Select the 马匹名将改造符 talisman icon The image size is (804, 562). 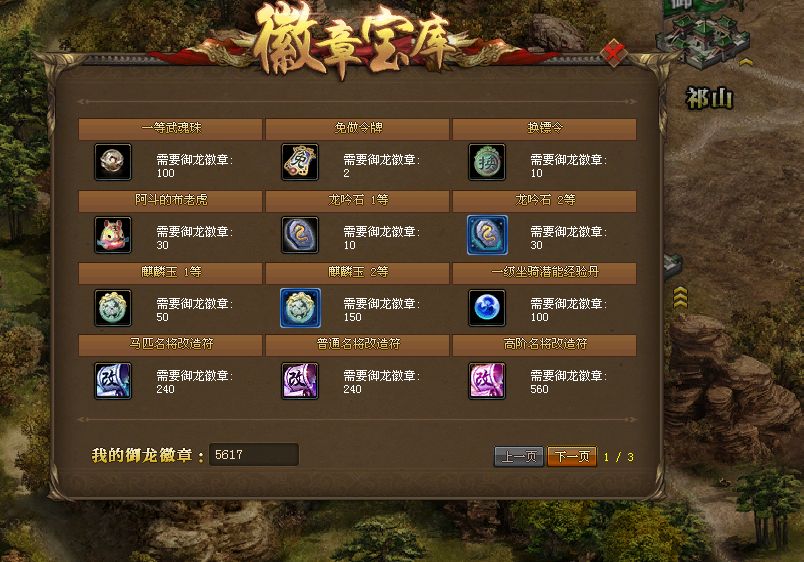(x=113, y=380)
